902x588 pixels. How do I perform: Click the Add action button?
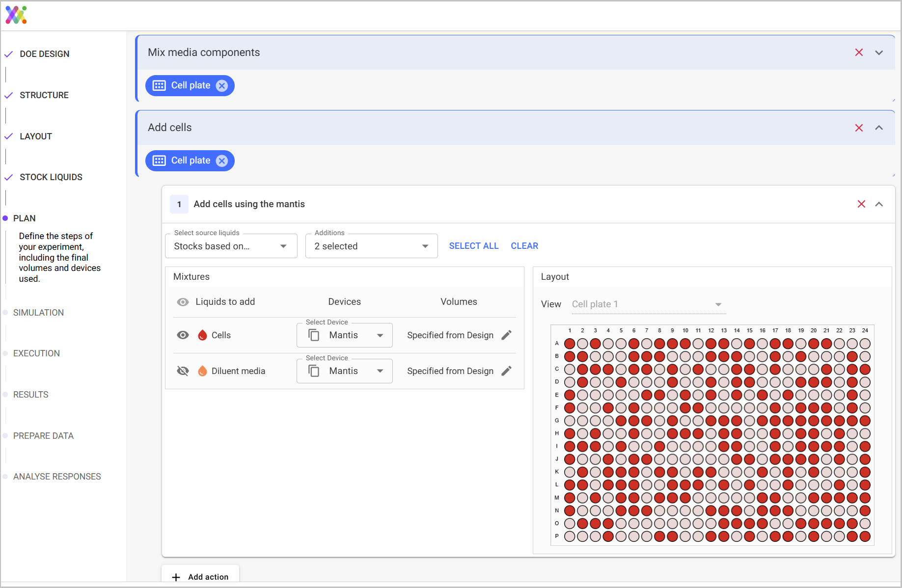point(200,577)
